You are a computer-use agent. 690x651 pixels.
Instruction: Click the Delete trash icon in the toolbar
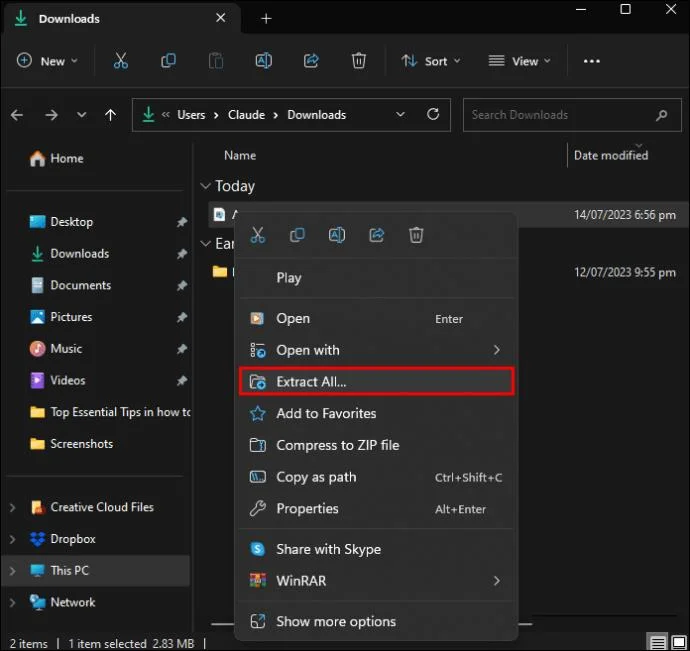359,61
